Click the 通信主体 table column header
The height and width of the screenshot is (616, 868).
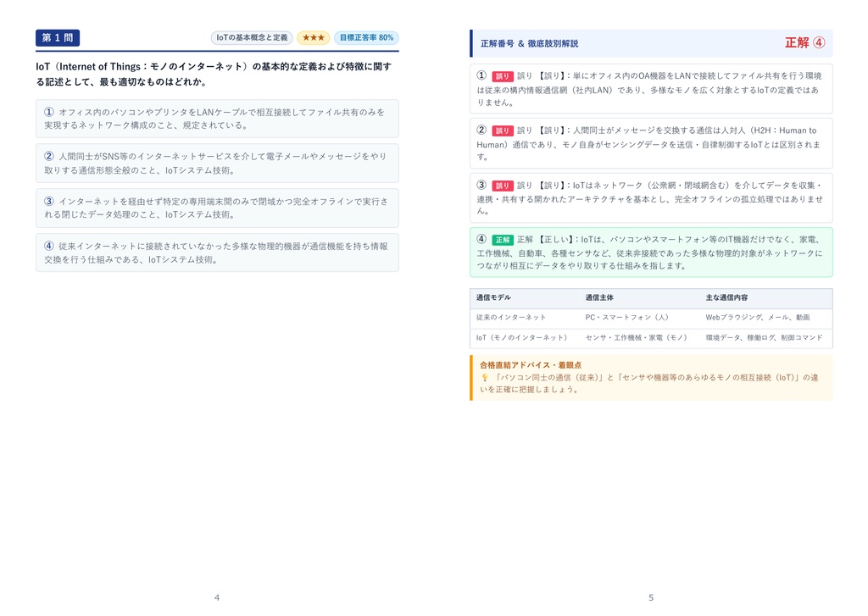[599, 297]
